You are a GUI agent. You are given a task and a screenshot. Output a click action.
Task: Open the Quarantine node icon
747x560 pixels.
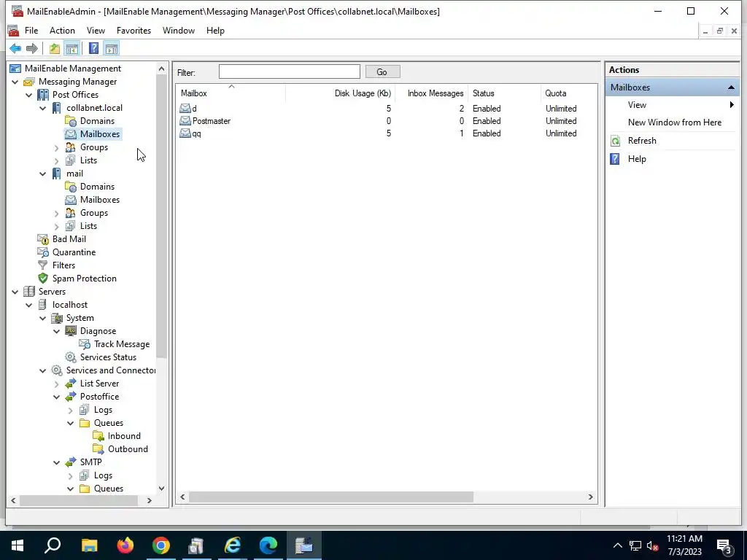click(43, 252)
